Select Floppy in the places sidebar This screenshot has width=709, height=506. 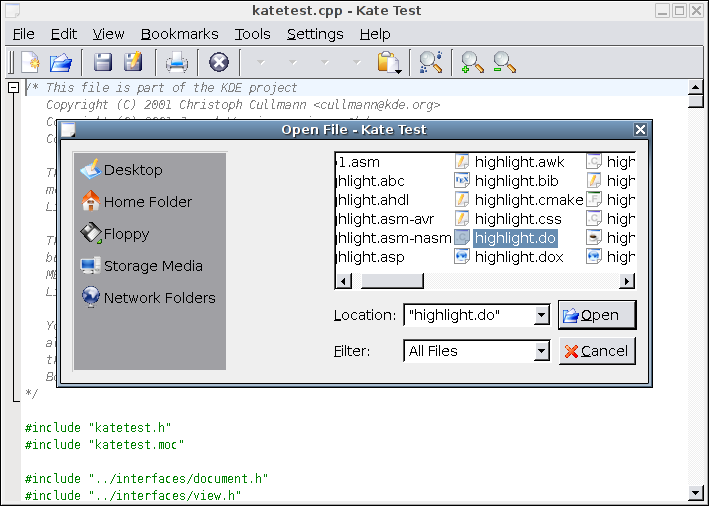click(115, 234)
